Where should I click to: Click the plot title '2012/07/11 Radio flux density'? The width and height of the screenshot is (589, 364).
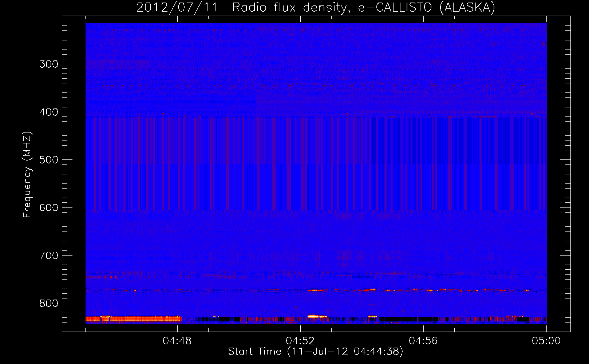316,7
